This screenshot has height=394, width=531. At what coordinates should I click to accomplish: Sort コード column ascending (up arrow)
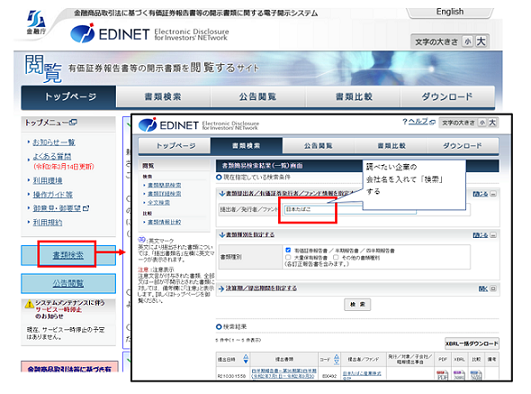coord(337,356)
